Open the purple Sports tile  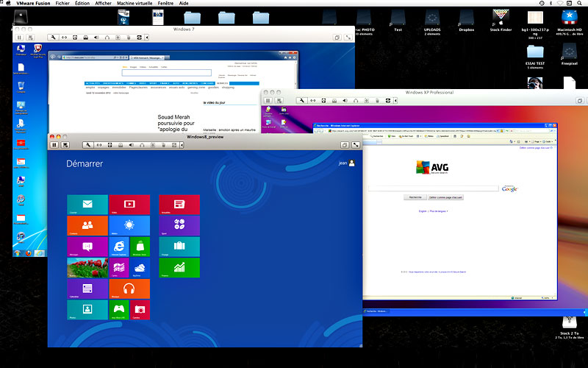click(179, 226)
